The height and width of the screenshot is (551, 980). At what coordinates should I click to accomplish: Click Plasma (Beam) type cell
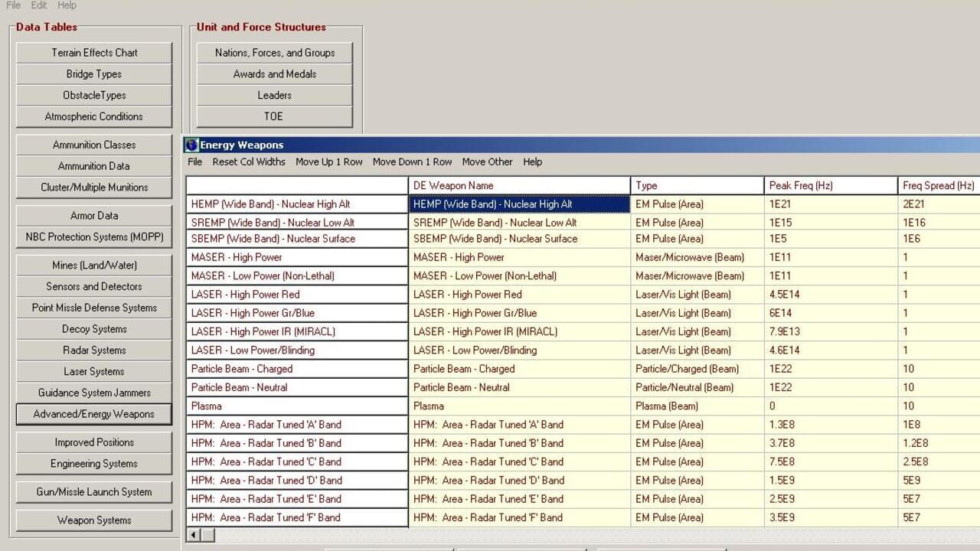click(698, 406)
